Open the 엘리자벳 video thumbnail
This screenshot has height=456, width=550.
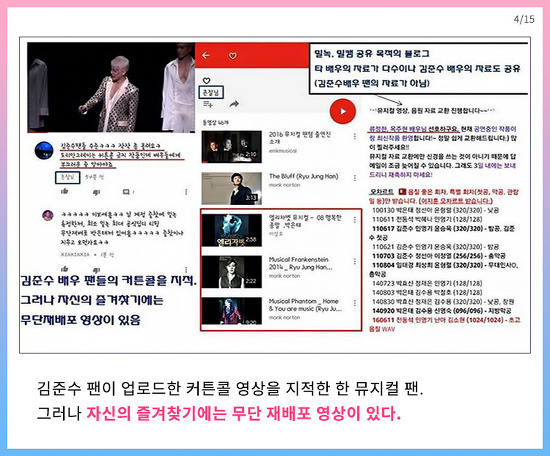pyautogui.click(x=232, y=230)
